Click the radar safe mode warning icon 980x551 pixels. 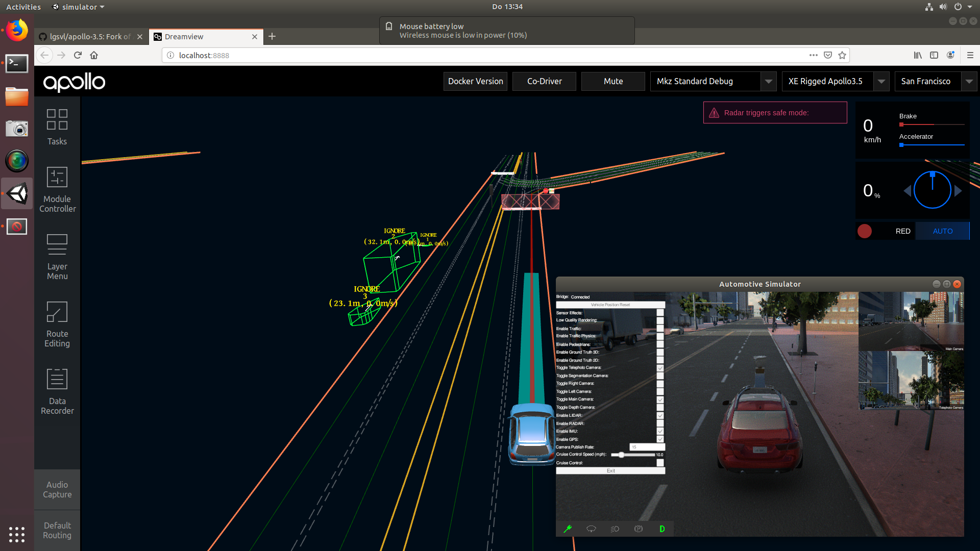(714, 113)
